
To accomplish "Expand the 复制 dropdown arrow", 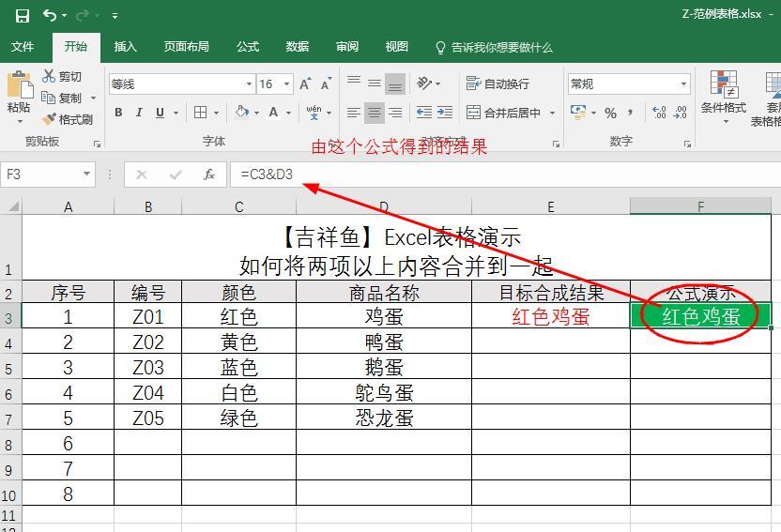I will [x=93, y=98].
